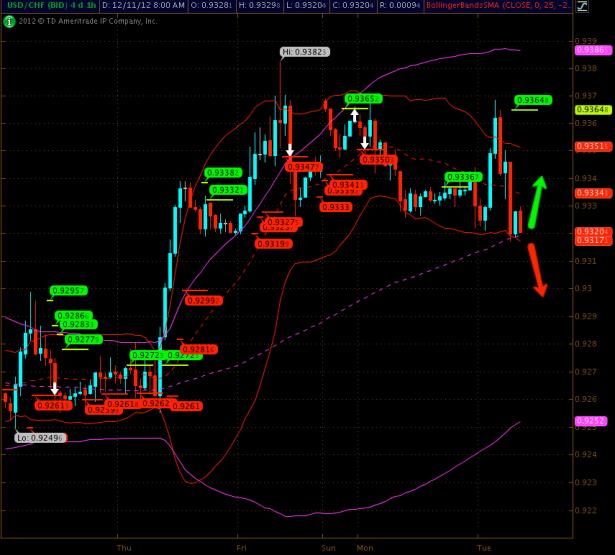Click the Sun label on the time axis
615x555 pixels.
328,548
